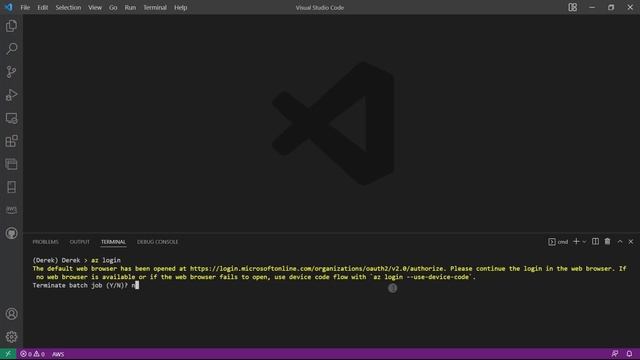
Task: Show errors and warnings count in status bar
Action: [32, 354]
